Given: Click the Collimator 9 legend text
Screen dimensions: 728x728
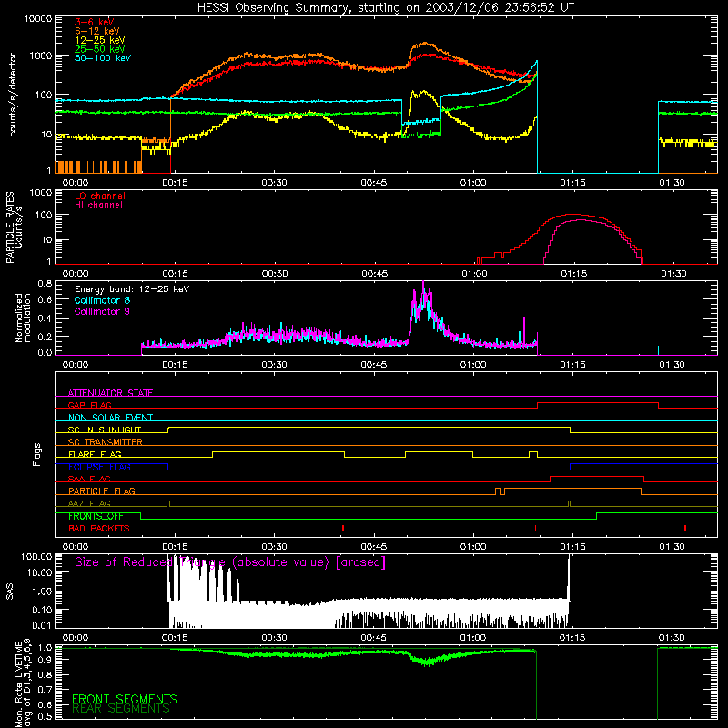Looking at the screenshot, I should coord(102,311).
